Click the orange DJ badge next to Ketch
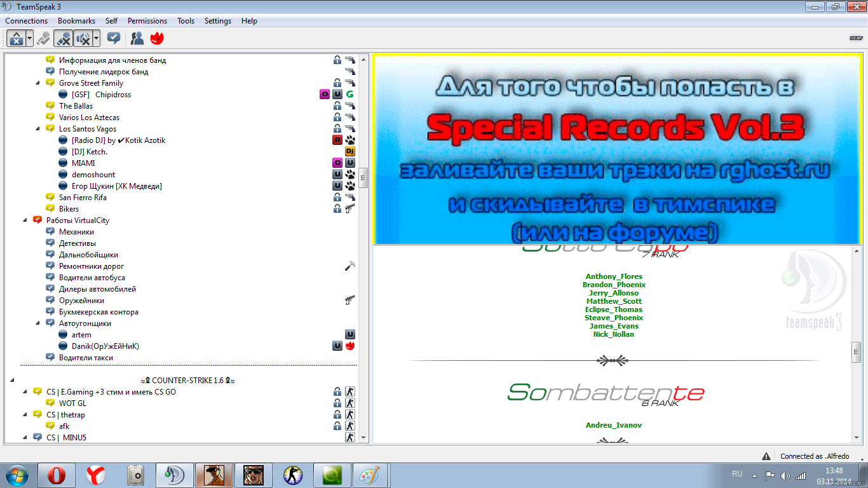868x488 pixels. point(350,152)
